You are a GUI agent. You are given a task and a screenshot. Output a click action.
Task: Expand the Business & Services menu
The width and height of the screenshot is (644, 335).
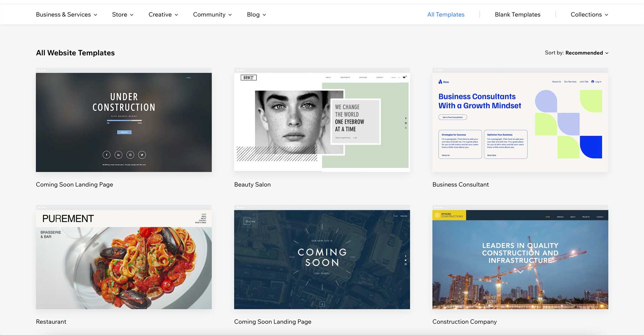point(67,15)
